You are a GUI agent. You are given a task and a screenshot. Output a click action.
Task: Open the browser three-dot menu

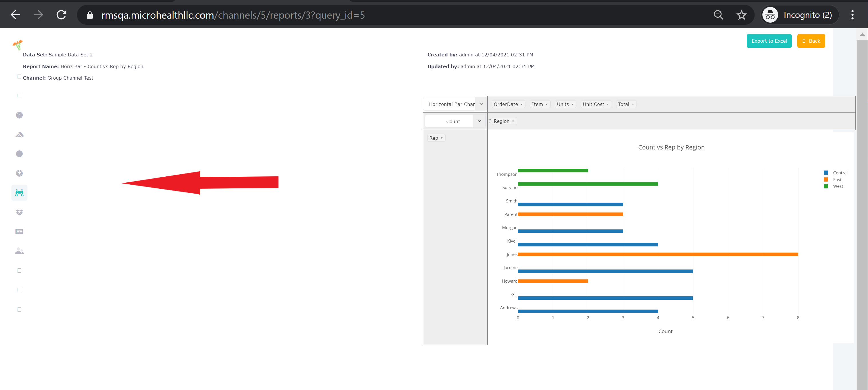click(853, 15)
